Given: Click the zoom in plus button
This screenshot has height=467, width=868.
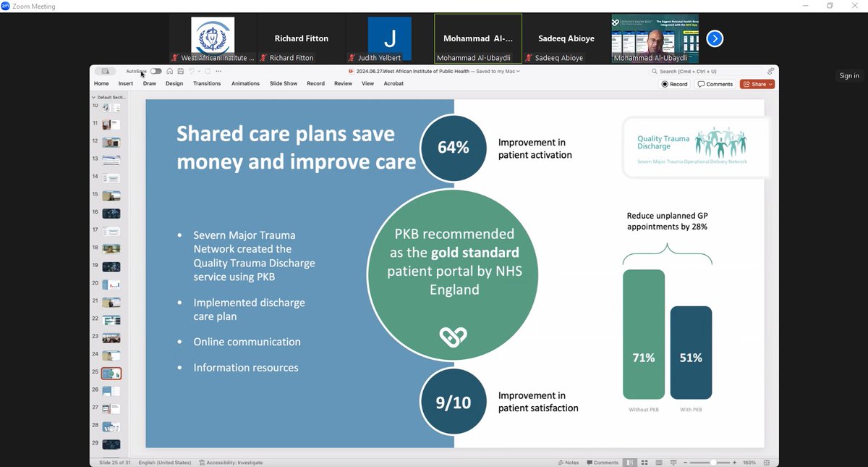Looking at the screenshot, I should (x=736, y=463).
